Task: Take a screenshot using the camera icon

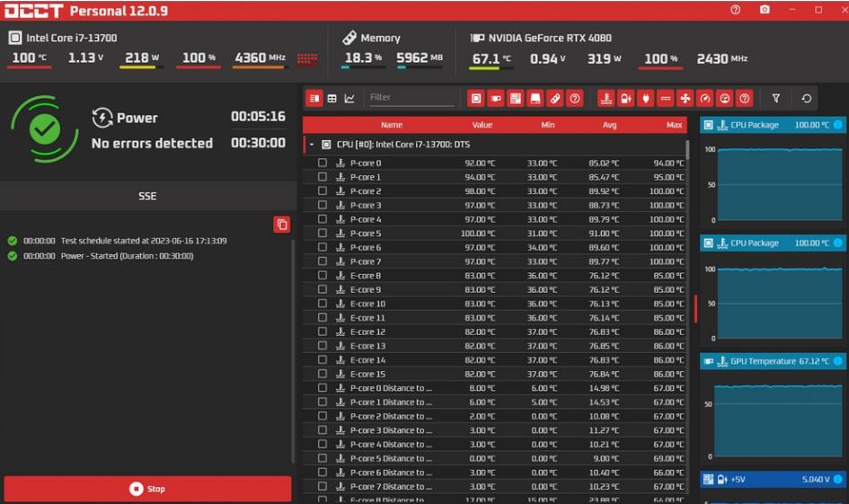Action: tap(765, 10)
